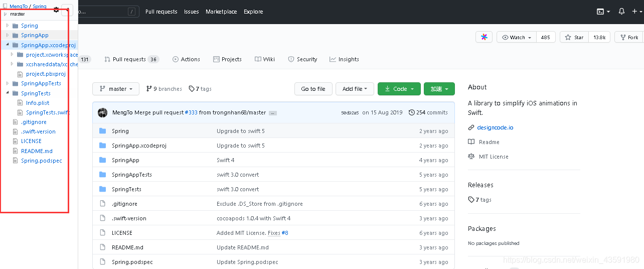
Task: Open SpringTests.swift in sidebar tree
Action: click(48, 112)
